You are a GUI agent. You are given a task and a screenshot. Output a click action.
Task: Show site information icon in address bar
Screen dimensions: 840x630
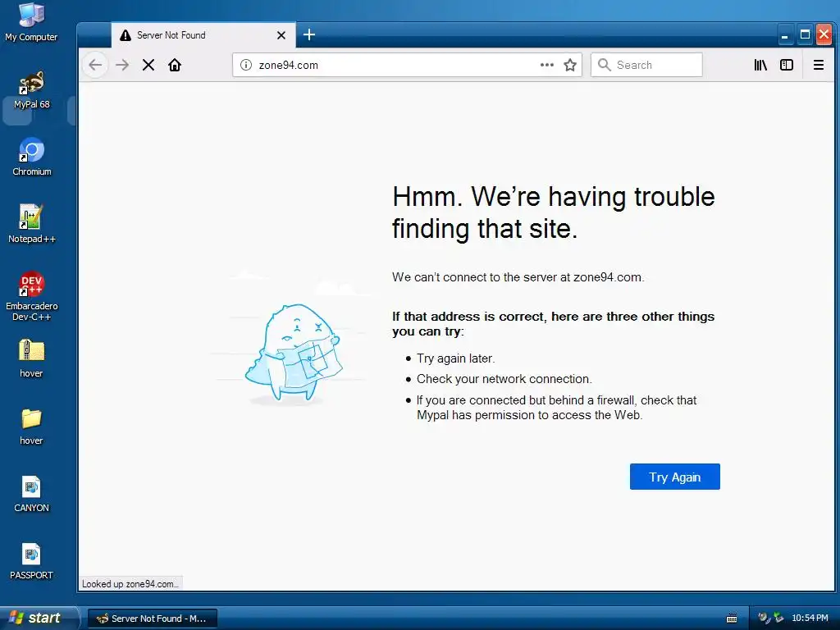tap(246, 65)
